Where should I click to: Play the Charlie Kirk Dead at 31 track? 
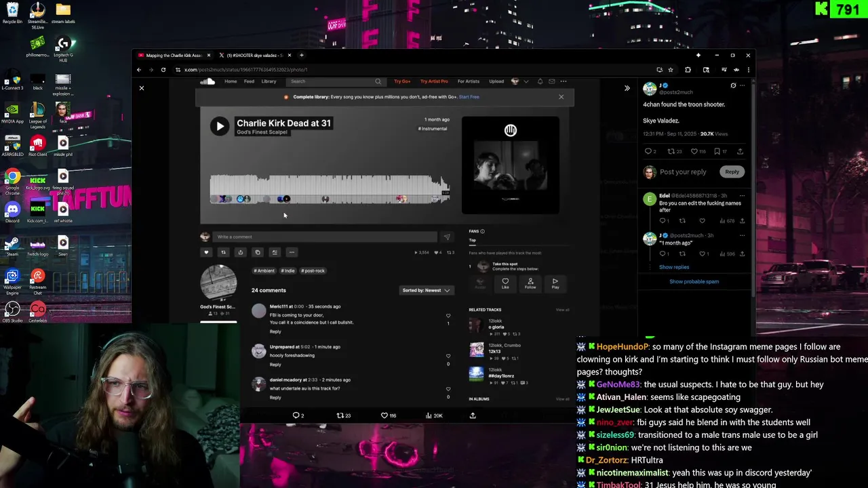click(220, 126)
